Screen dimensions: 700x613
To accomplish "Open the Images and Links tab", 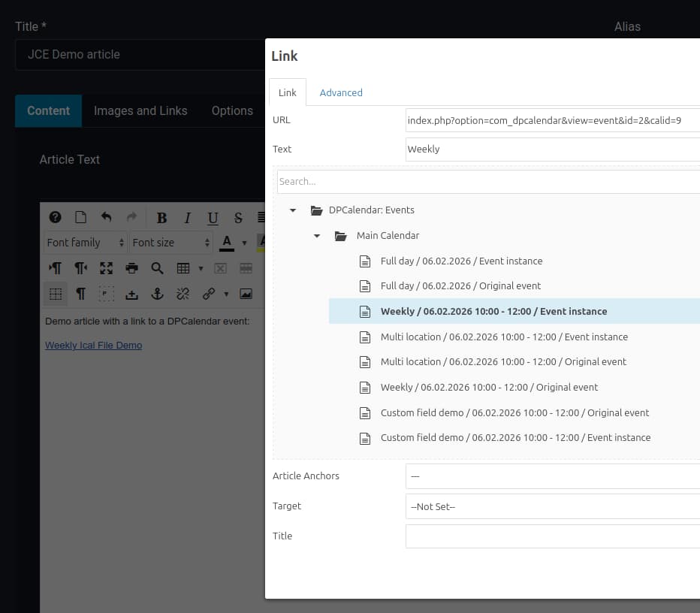I will coord(140,110).
